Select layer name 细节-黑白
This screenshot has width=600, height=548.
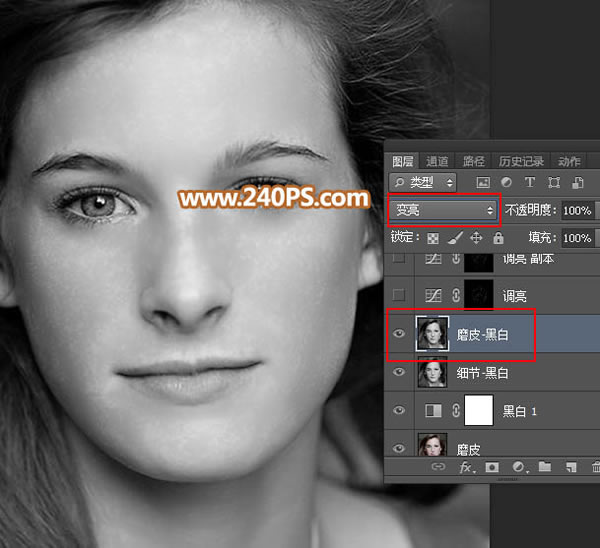tap(482, 373)
